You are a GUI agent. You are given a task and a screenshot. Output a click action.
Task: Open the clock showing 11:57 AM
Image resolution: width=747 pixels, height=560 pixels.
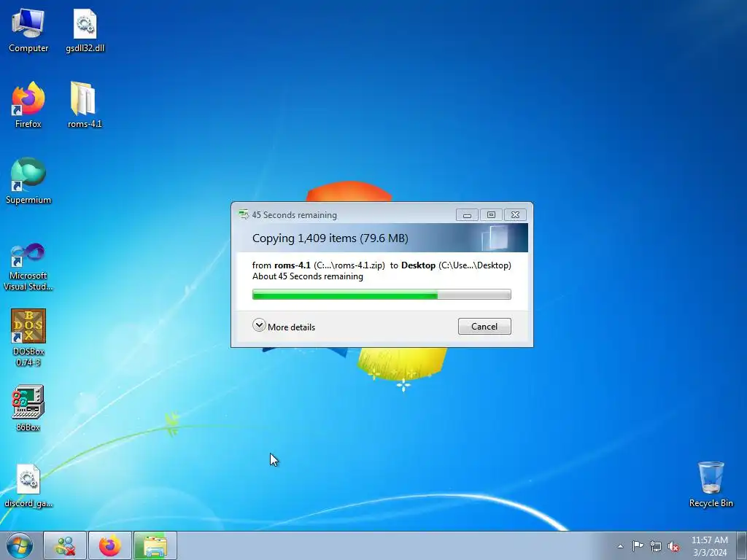710,545
